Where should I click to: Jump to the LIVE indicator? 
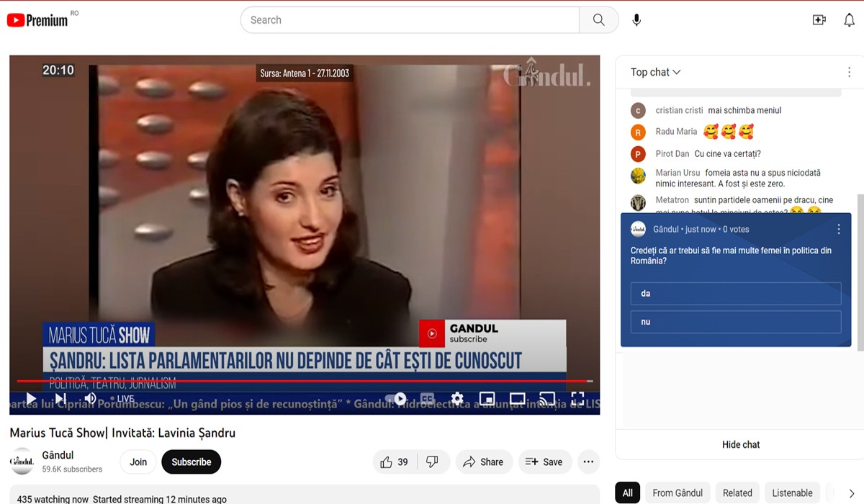pos(122,399)
